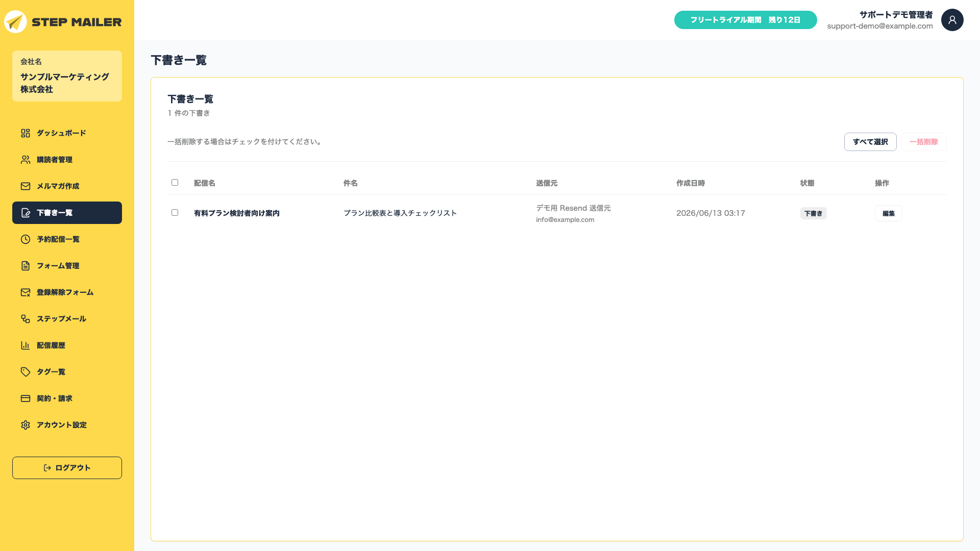Click support-demo@example.com account email

(x=880, y=26)
